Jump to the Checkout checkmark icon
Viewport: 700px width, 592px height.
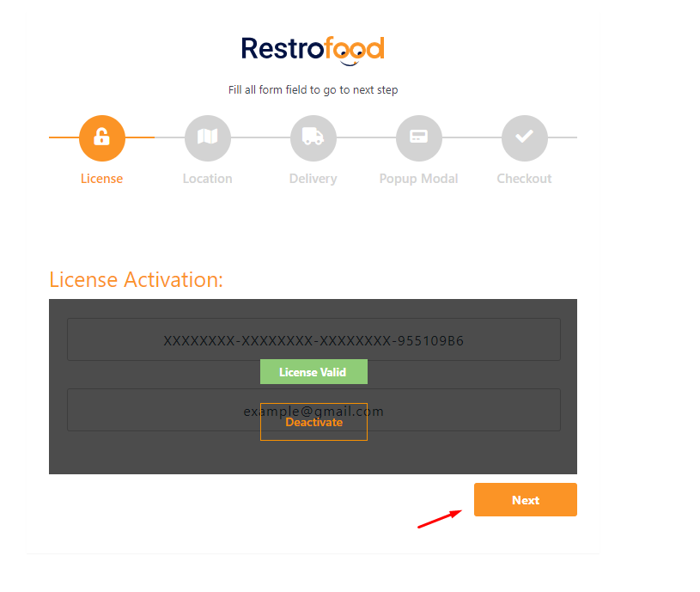(524, 137)
